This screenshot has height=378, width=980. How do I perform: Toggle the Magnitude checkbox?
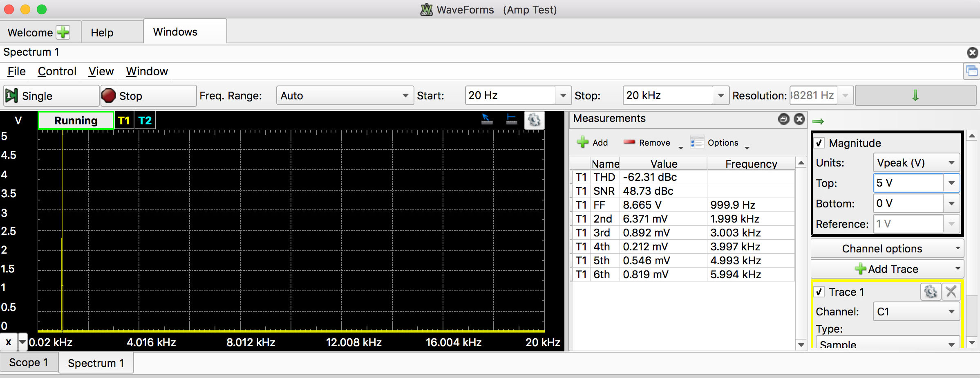(x=819, y=143)
